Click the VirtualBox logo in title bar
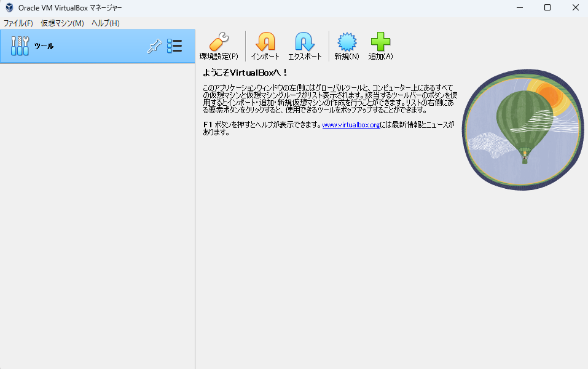The width and height of the screenshot is (588, 369). click(9, 7)
